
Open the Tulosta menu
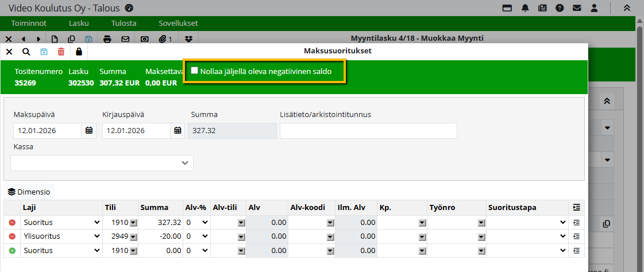click(x=124, y=24)
